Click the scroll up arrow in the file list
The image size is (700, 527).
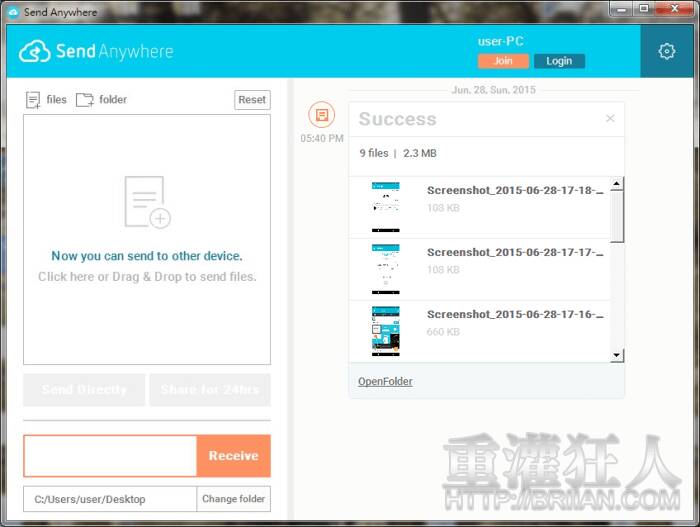pos(617,184)
